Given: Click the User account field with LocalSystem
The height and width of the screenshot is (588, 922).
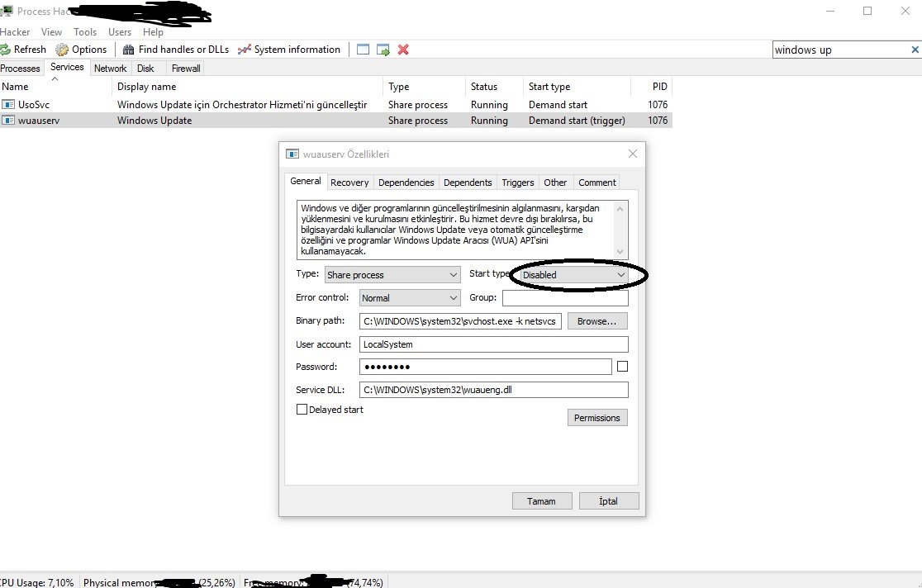Looking at the screenshot, I should point(494,344).
